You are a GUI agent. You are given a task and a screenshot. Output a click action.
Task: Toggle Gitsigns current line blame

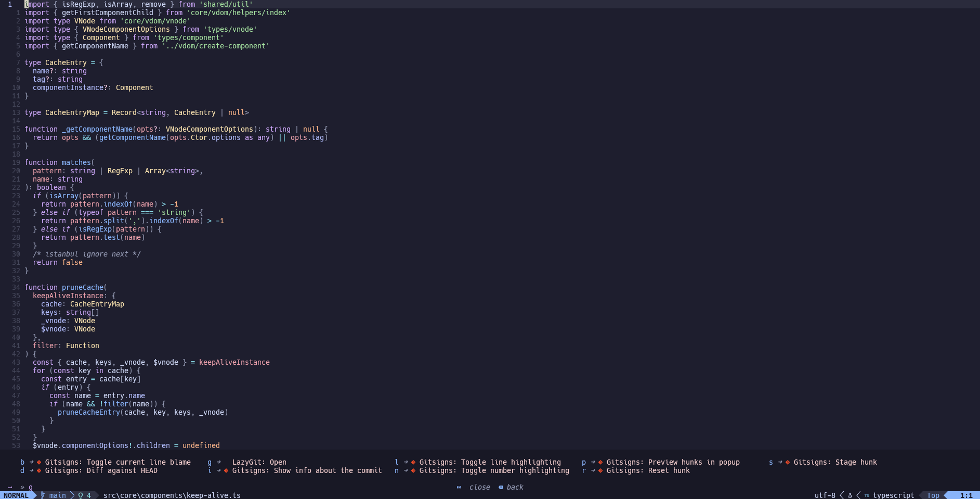tap(117, 462)
